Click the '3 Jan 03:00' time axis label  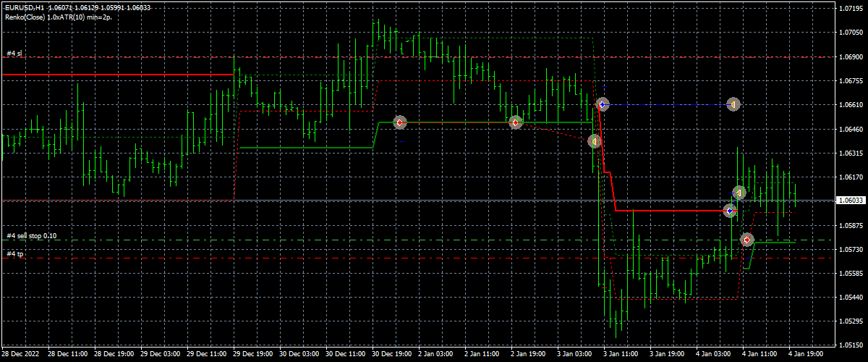coord(574,355)
